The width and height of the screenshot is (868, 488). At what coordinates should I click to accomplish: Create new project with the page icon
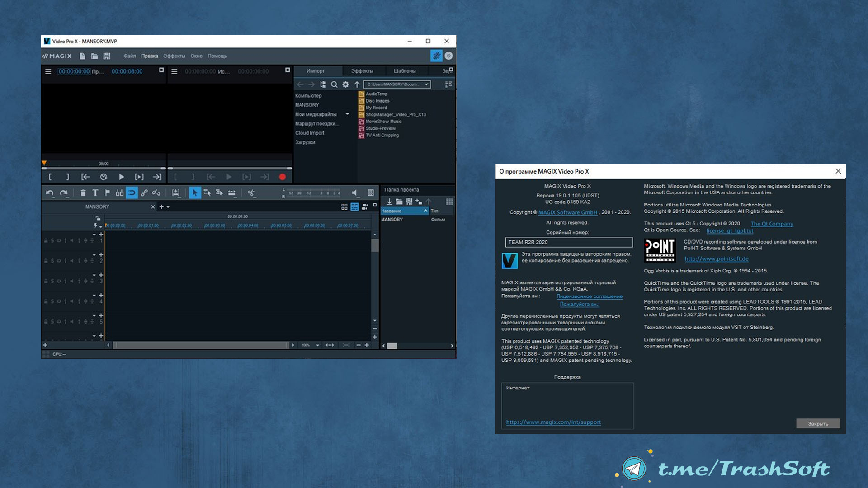point(82,56)
